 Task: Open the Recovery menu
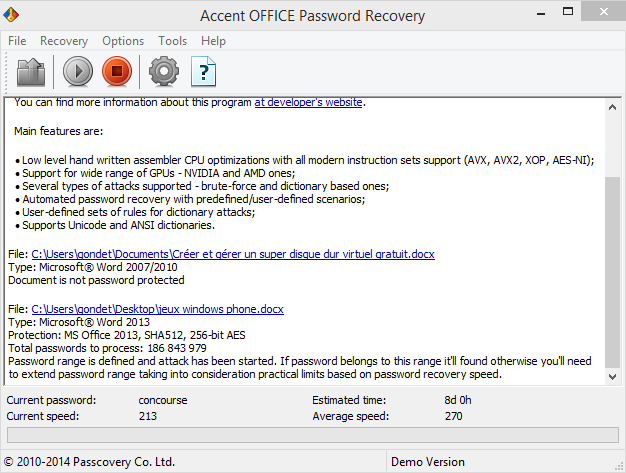(64, 41)
